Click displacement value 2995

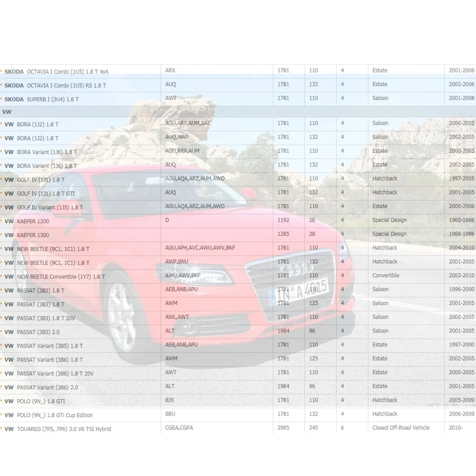[x=283, y=428]
